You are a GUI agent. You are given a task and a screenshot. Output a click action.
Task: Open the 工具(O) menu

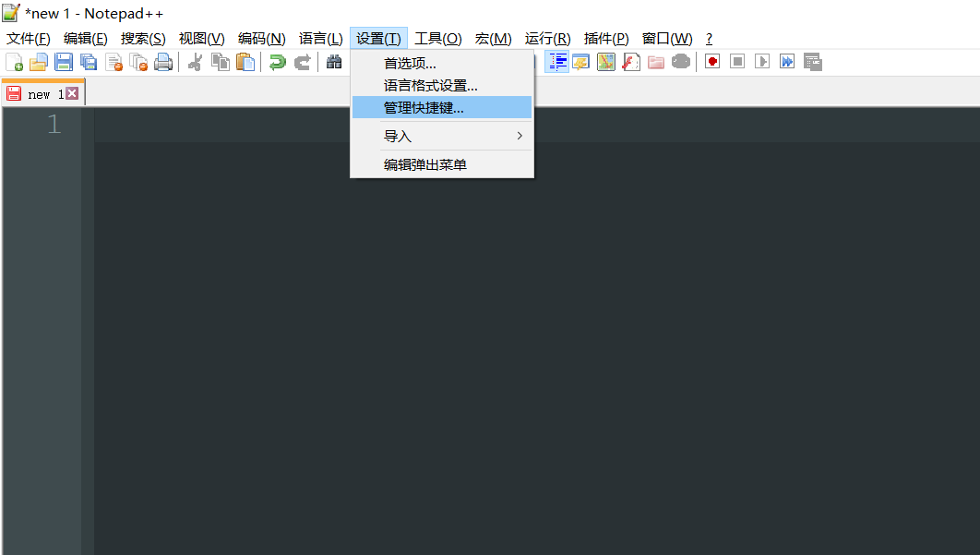click(x=438, y=39)
